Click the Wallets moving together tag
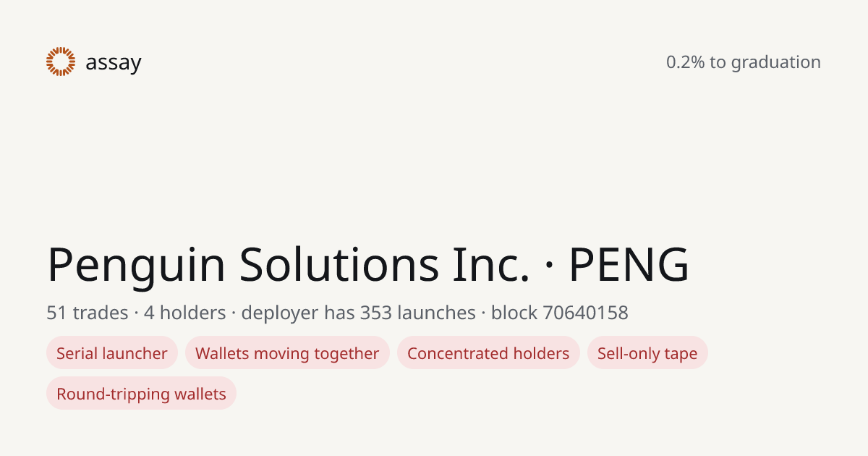Viewport: 868px width, 456px height. pyautogui.click(x=287, y=353)
